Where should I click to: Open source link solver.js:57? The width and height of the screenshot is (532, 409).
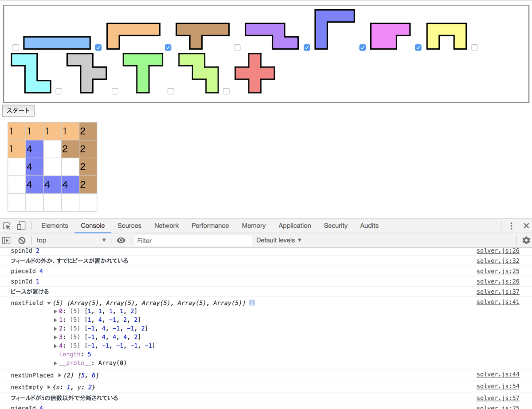(498, 398)
